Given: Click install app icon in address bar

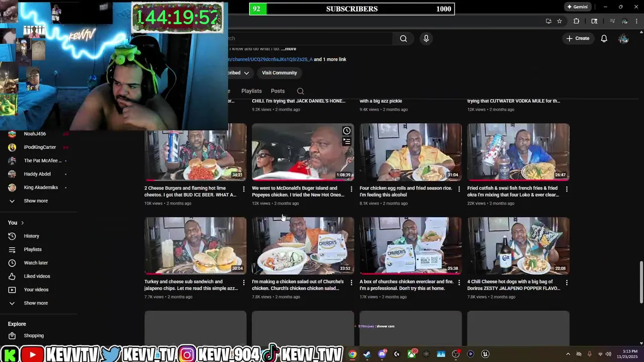Looking at the screenshot, I should coord(548,21).
